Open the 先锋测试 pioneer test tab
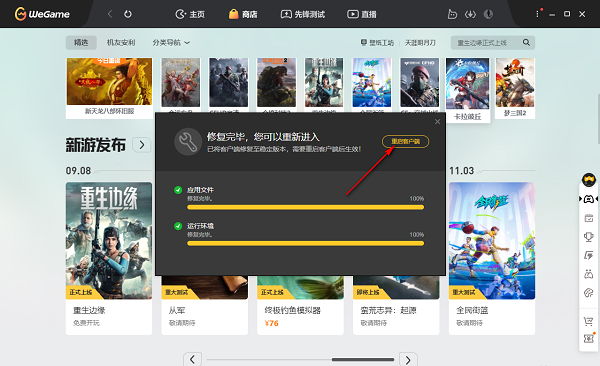Screen dimensions: 600x366 303,14
